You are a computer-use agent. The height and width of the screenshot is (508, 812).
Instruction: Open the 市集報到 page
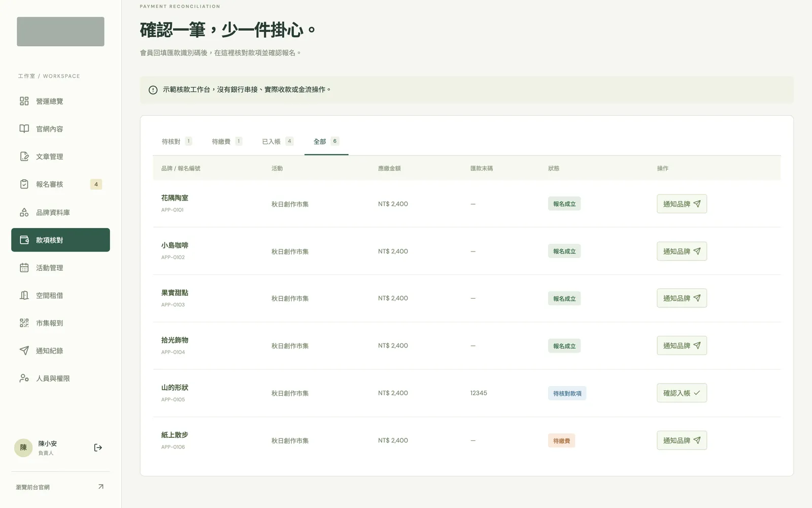[60, 323]
